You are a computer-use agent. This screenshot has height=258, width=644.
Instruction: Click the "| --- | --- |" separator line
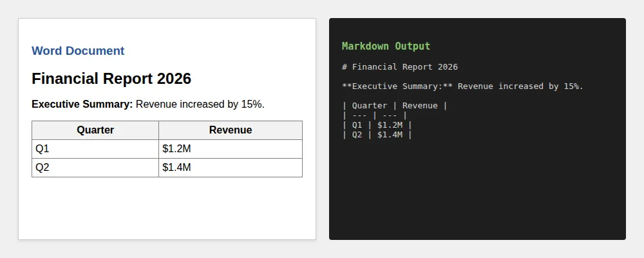click(375, 115)
